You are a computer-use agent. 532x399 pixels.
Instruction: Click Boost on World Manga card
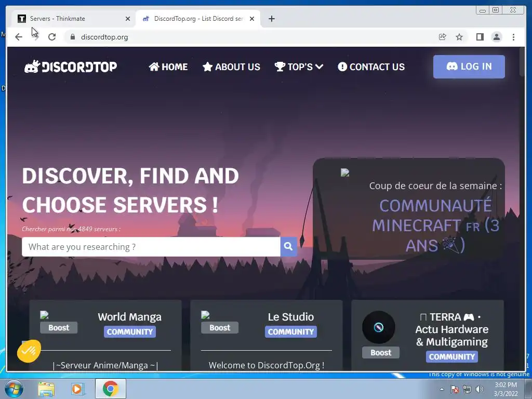tap(59, 328)
